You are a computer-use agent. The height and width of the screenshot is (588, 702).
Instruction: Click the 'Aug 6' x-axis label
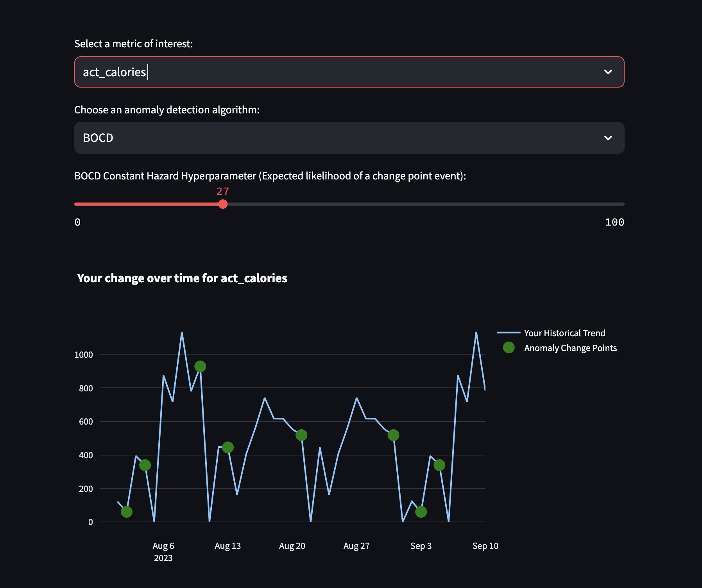tap(163, 546)
